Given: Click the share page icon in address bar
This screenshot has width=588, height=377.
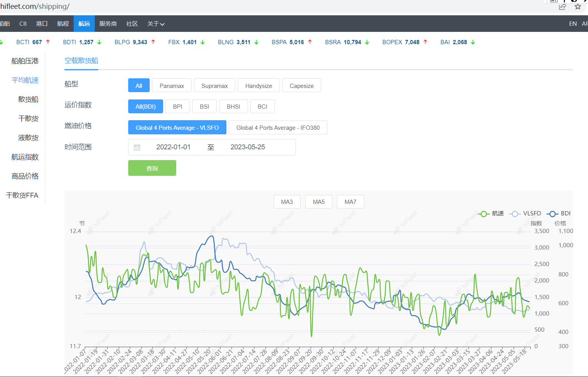Looking at the screenshot, I should [562, 7].
